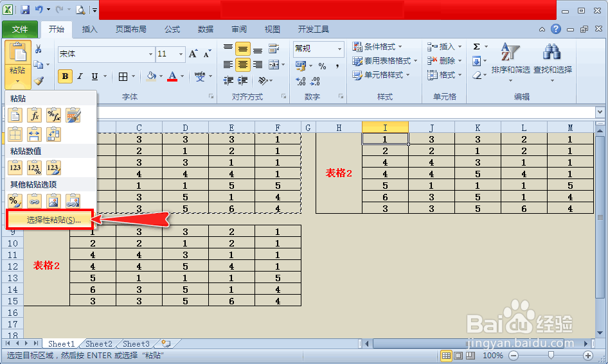
Task: Switch to the Sheet2 worksheet tab
Action: [99, 344]
